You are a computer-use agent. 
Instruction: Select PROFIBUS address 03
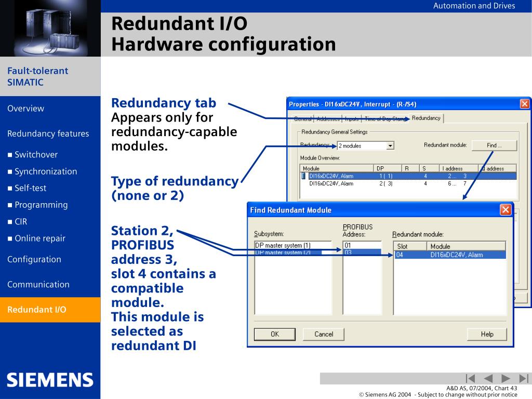pos(362,252)
